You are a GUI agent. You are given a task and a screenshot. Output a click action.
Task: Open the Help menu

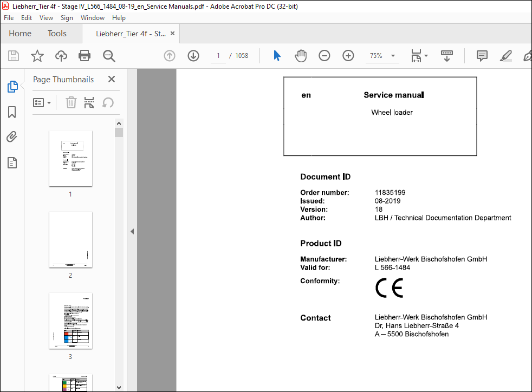[119, 18]
